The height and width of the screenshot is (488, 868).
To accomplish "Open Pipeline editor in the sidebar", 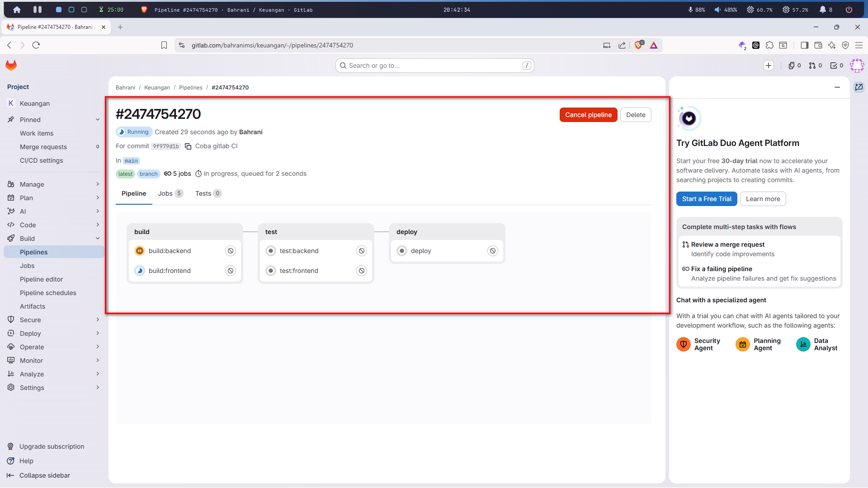I will pyautogui.click(x=54, y=279).
